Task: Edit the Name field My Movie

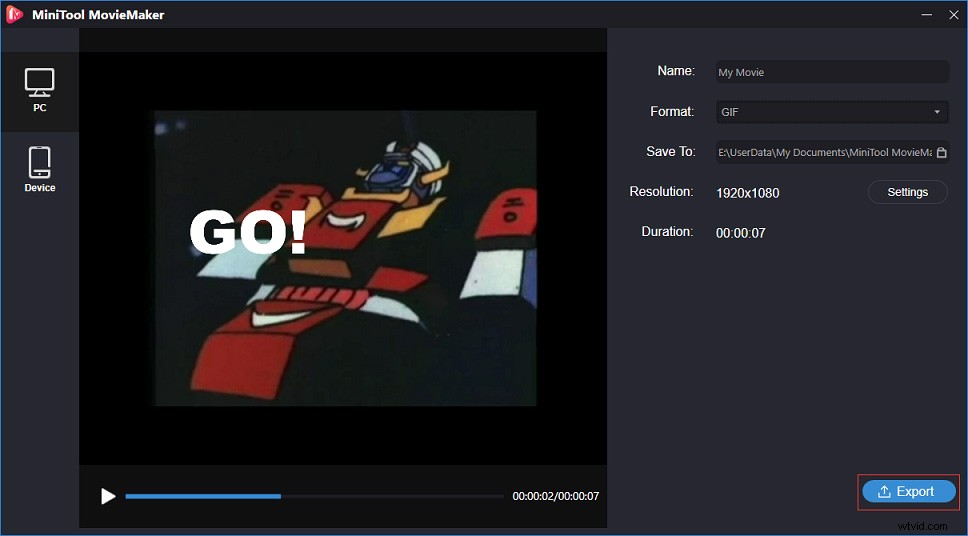Action: 832,72
